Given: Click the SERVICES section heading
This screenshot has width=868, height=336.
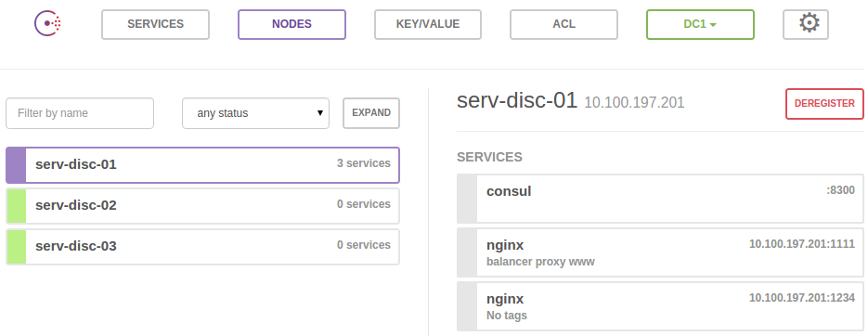Looking at the screenshot, I should pos(489,157).
